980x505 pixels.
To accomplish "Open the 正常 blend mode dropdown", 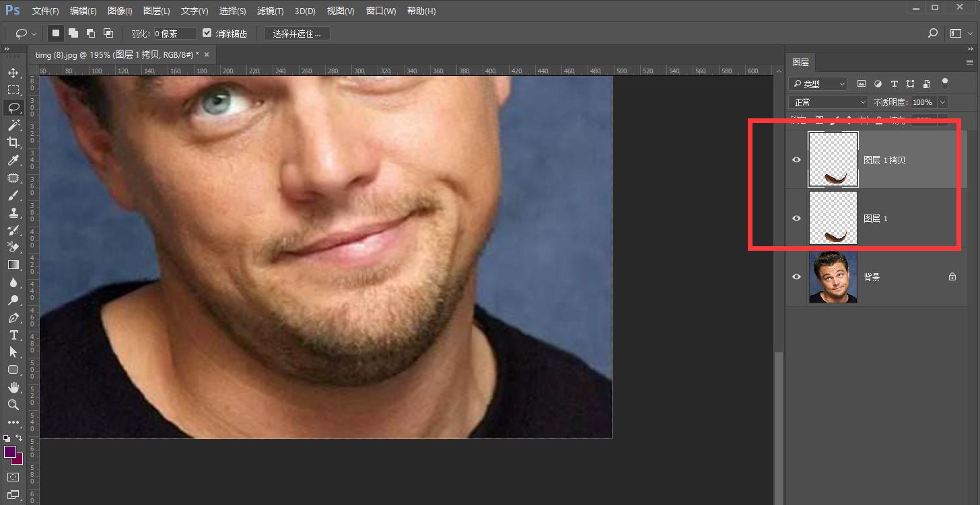I will point(829,102).
